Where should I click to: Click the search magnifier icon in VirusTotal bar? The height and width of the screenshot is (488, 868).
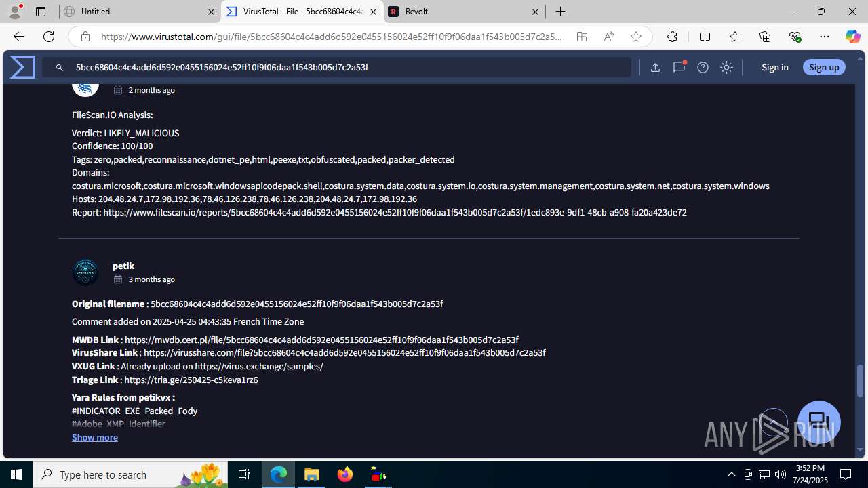(x=60, y=68)
